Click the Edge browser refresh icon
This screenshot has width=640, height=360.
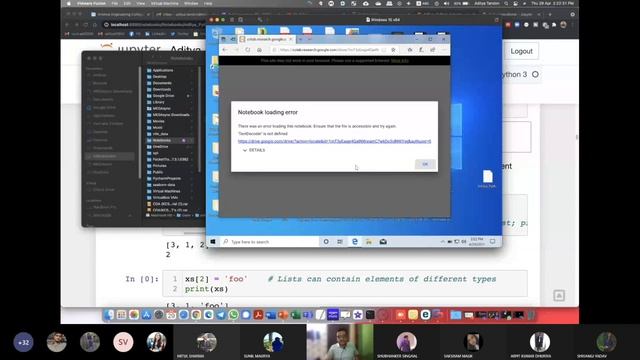pyautogui.click(x=248, y=49)
